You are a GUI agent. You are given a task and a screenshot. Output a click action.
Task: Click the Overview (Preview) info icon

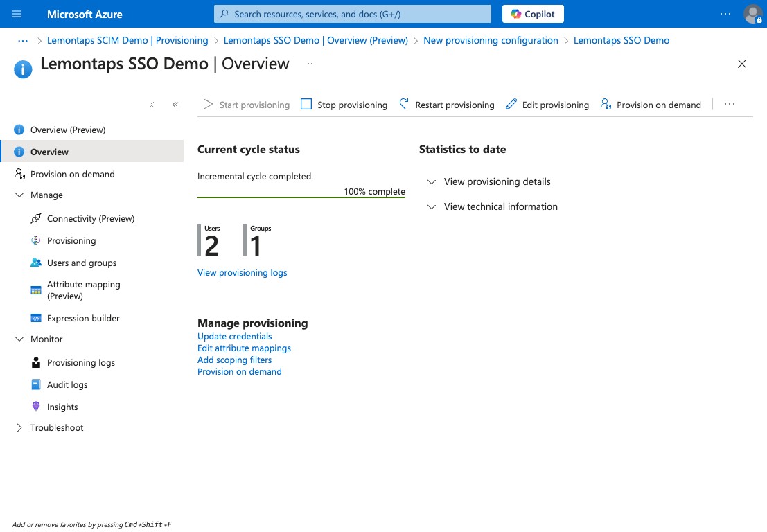[x=19, y=130]
